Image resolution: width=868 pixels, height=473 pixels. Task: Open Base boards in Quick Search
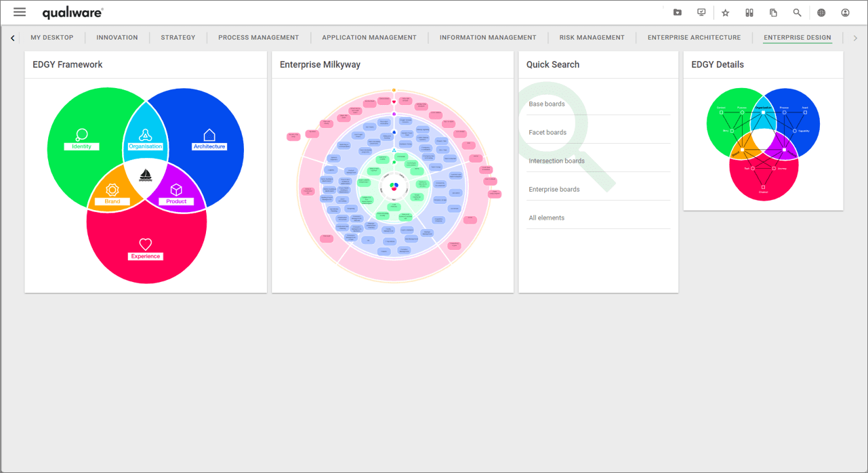pos(547,104)
